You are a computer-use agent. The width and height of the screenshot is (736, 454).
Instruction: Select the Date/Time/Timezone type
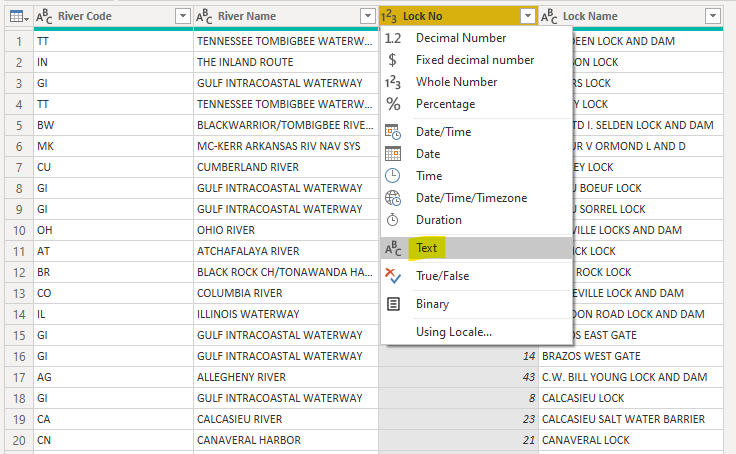pyautogui.click(x=471, y=198)
